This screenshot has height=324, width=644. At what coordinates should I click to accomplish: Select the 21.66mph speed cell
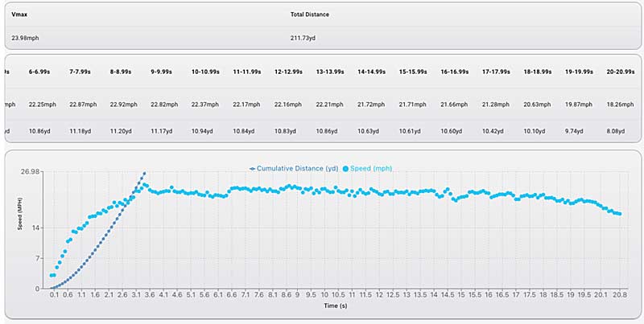(x=454, y=105)
